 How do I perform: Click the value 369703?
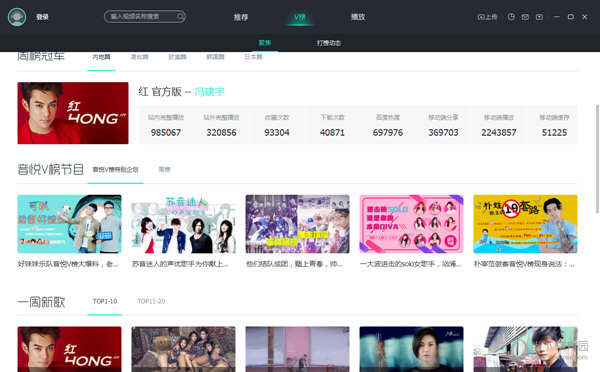(443, 132)
